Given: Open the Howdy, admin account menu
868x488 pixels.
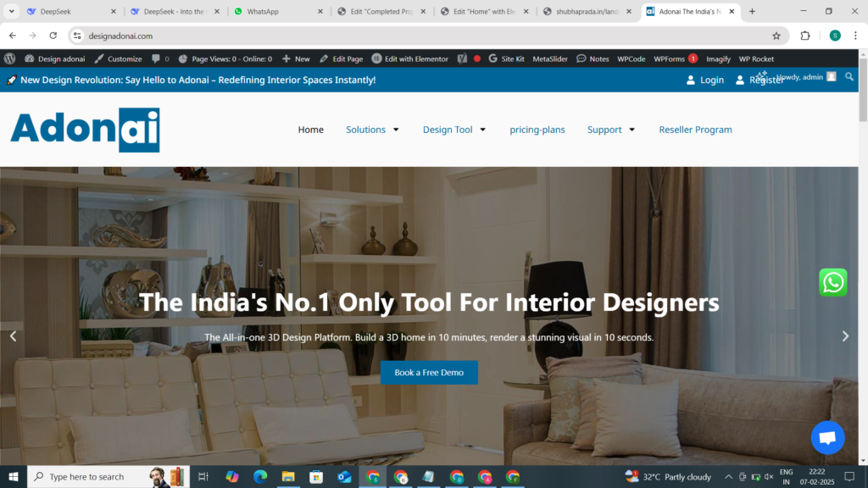Looking at the screenshot, I should tap(806, 77).
